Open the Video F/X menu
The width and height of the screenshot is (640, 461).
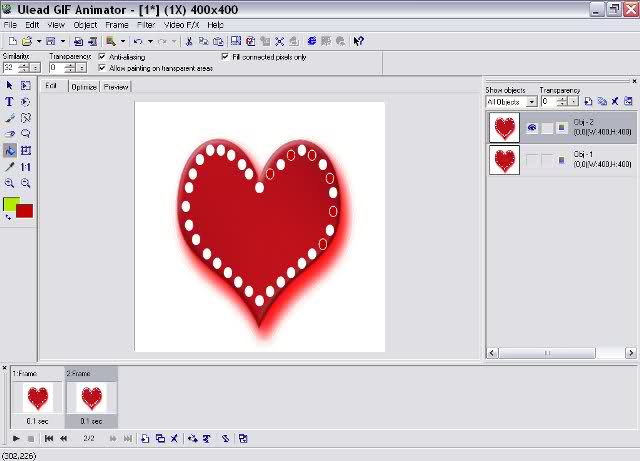click(181, 25)
